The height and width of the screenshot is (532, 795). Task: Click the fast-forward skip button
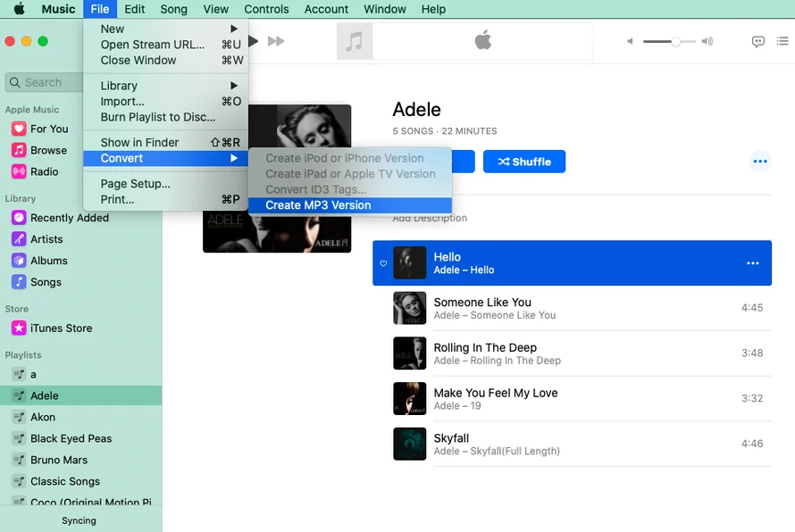pyautogui.click(x=276, y=41)
